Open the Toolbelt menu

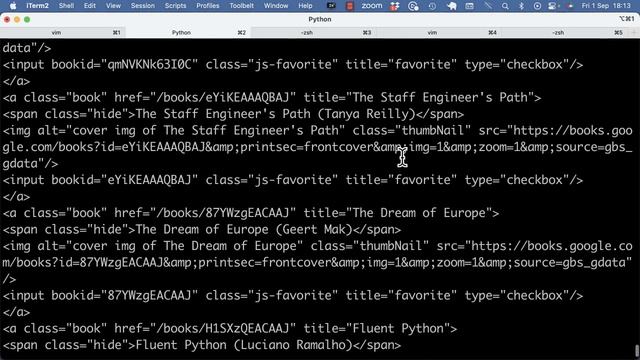(241, 6)
